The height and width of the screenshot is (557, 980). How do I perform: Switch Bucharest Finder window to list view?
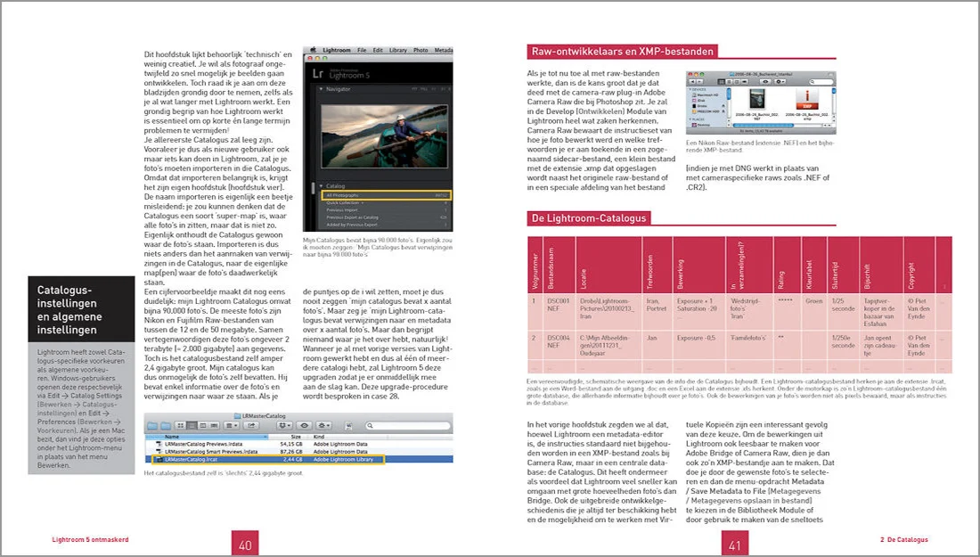coord(730,82)
